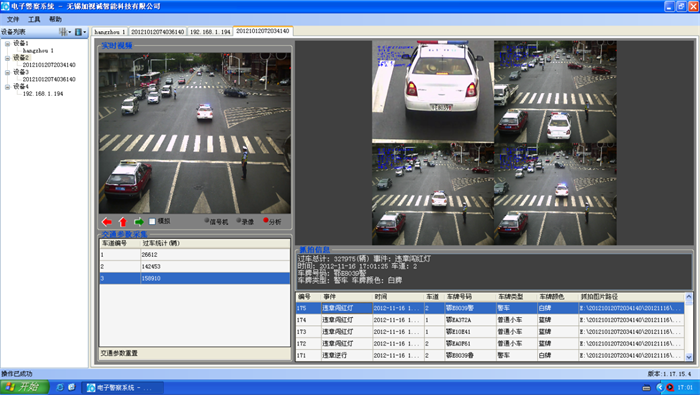Select lane 2 row with count 142453

(x=195, y=266)
